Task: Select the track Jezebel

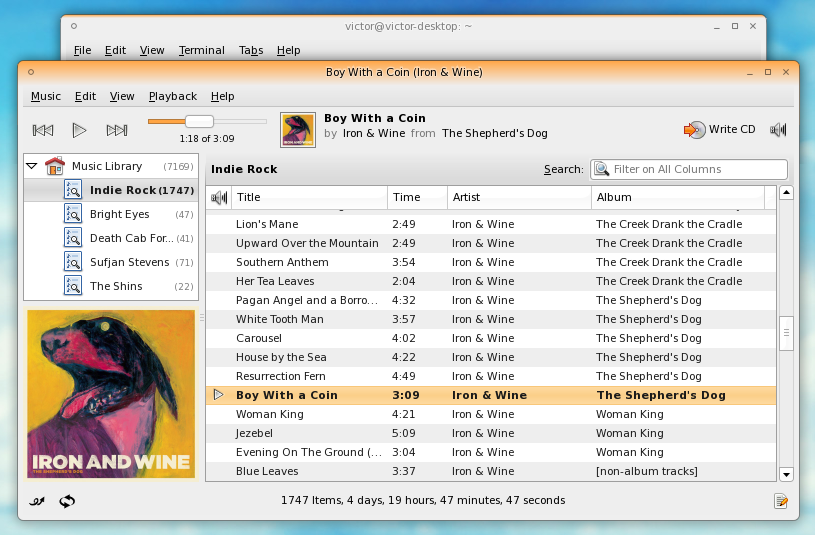Action: pos(491,433)
